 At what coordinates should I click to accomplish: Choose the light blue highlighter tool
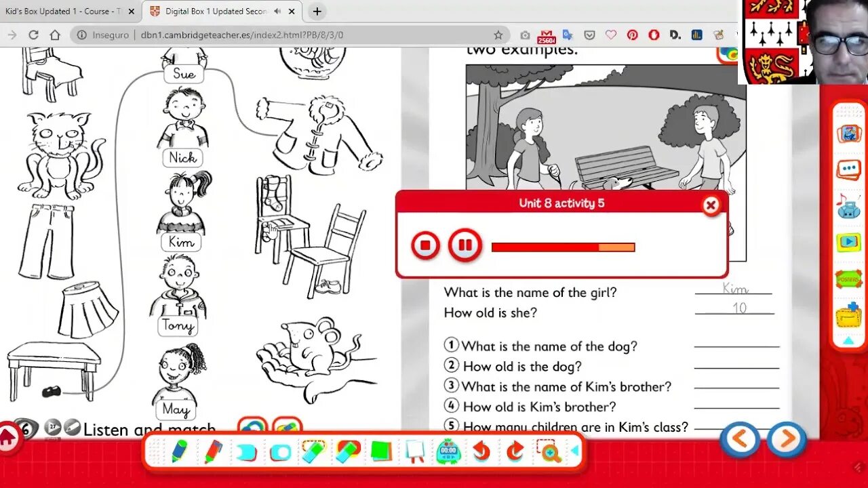point(246,451)
